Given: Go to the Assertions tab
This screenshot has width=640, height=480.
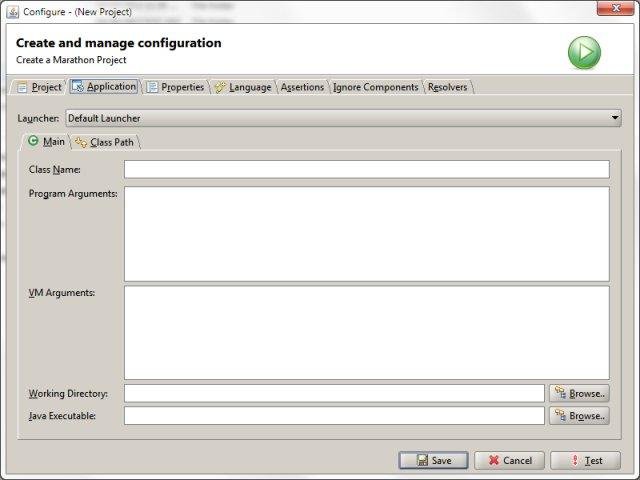Looking at the screenshot, I should (x=302, y=87).
